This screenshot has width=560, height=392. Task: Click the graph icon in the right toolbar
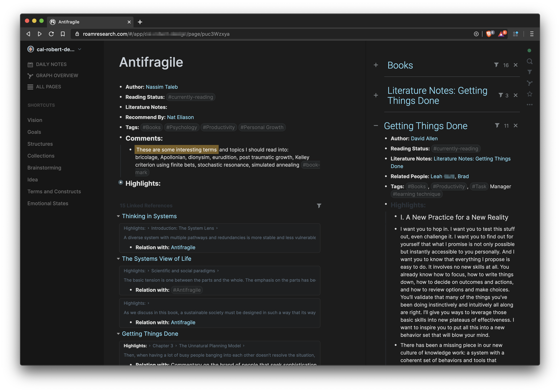click(529, 83)
